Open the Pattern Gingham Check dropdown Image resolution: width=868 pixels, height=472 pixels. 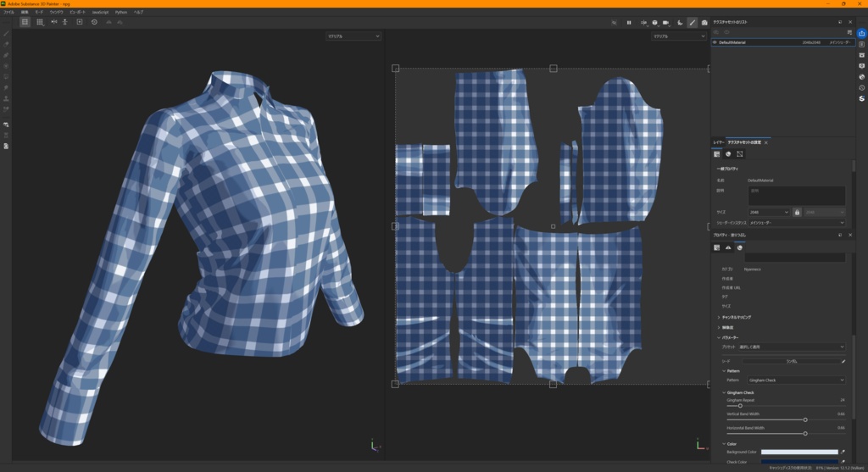(x=796, y=380)
